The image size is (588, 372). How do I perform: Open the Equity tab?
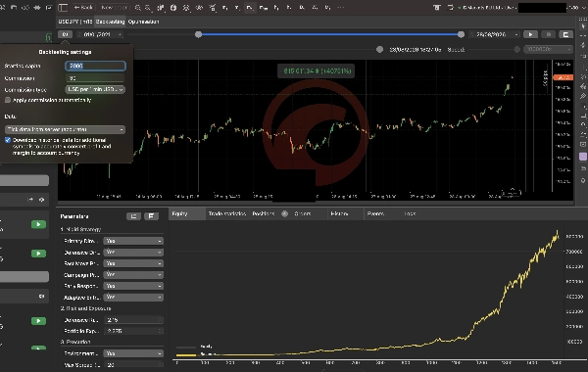187,214
